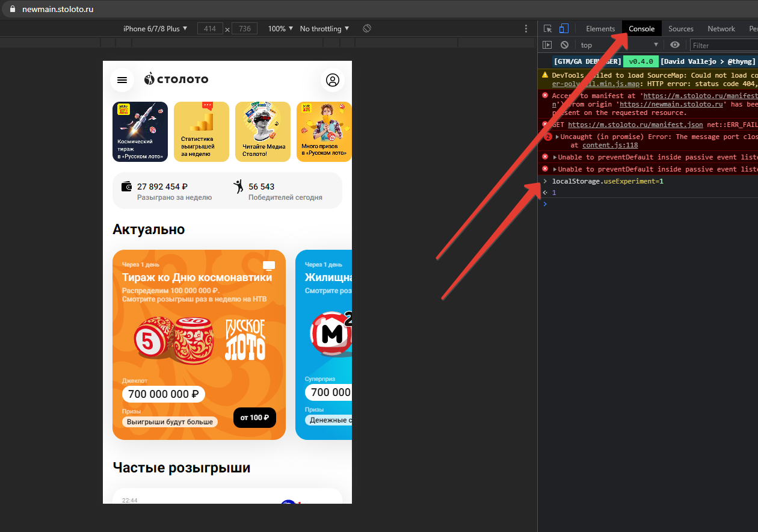Viewport: 758px width, 532px height.
Task: Toggle the device toolbar icon
Action: (x=564, y=29)
